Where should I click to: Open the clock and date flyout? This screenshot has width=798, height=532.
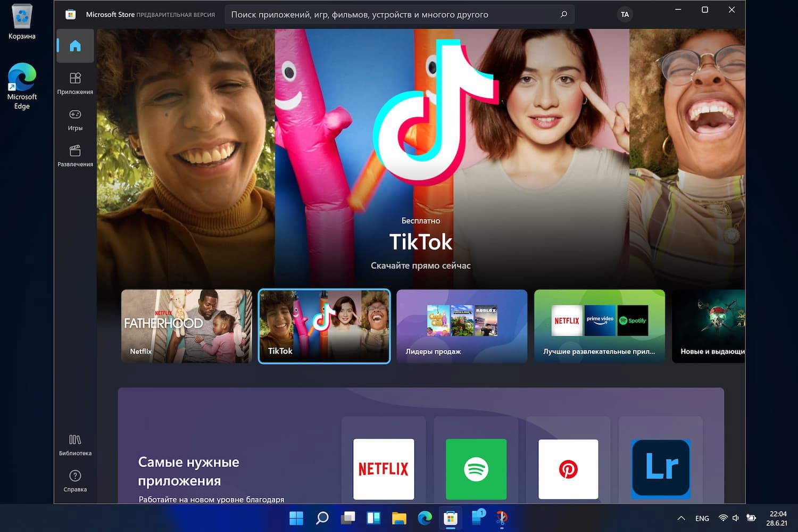tap(777, 518)
